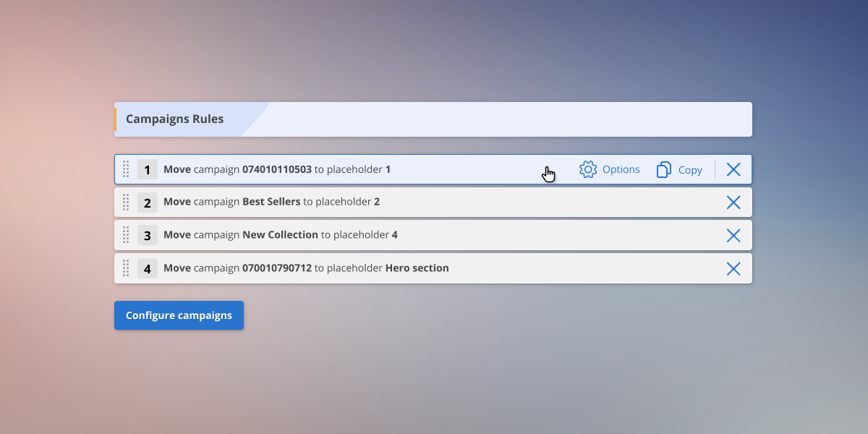868x434 pixels.
Task: Delete rule 1 with its X icon
Action: (x=733, y=169)
